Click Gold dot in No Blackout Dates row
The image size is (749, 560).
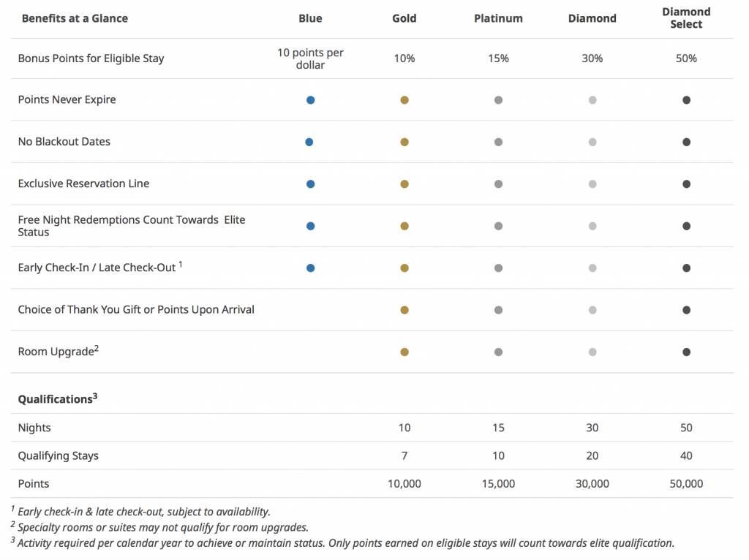tap(404, 142)
